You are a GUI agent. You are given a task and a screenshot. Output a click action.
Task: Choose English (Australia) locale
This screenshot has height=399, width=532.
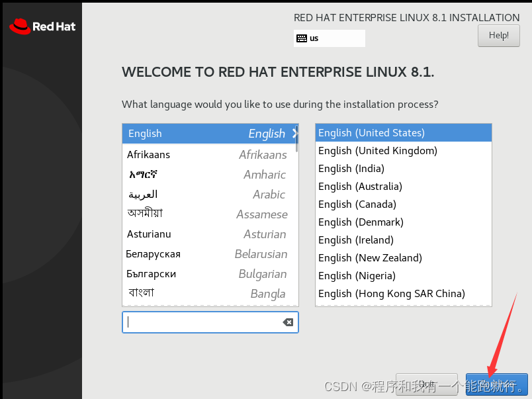tap(404, 187)
